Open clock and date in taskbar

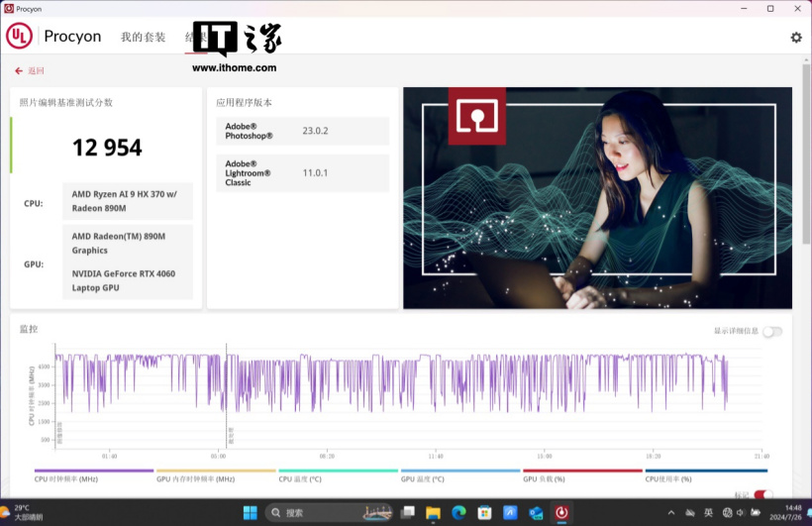point(786,512)
